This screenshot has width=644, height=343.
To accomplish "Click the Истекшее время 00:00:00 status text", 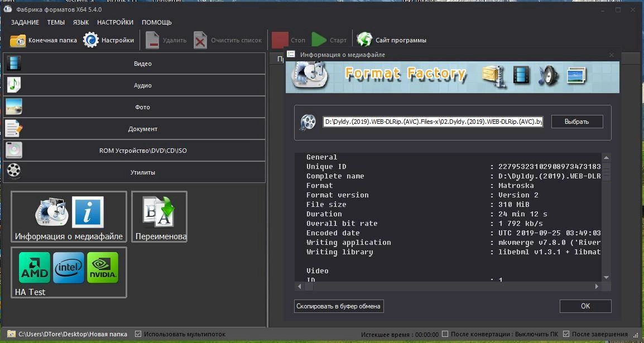I will [400, 335].
